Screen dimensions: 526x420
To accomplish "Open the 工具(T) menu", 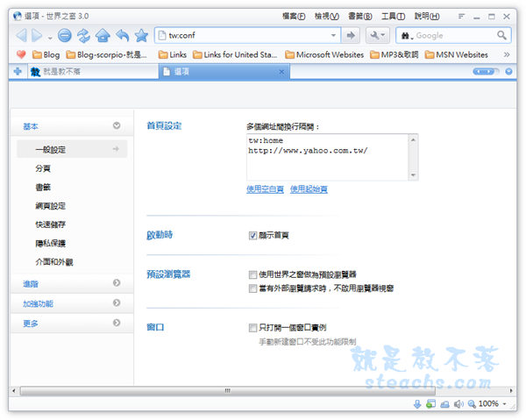I will coord(393,16).
